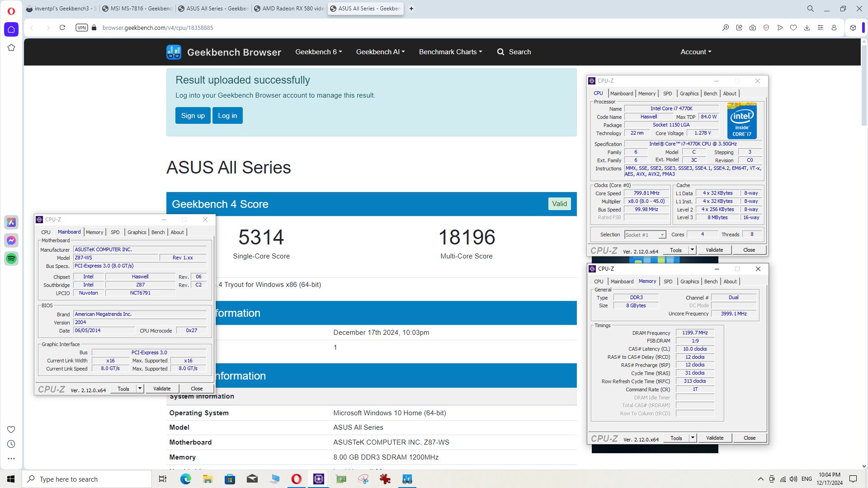Click the page zoom magnifier icon
Screen dimensions: 868x488
726,28
